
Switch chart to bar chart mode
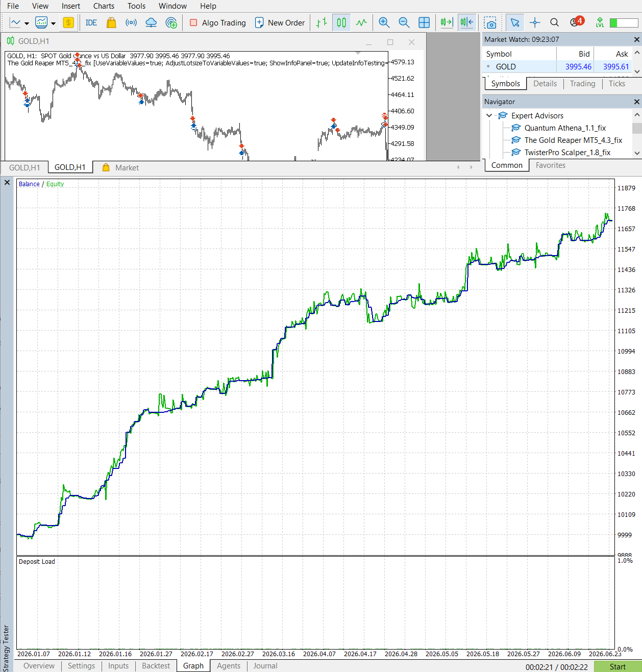pyautogui.click(x=322, y=22)
